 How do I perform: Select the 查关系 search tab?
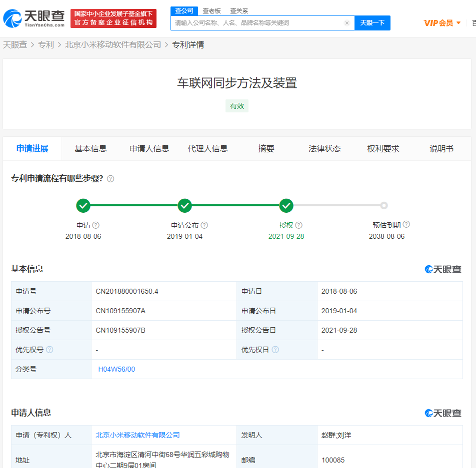[239, 11]
